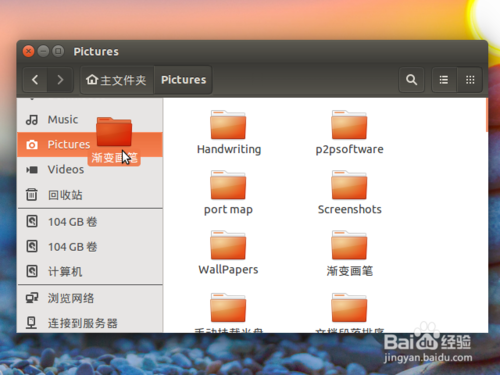The height and width of the screenshot is (375, 500).
Task: Close the Pictures window
Action: [x=28, y=51]
